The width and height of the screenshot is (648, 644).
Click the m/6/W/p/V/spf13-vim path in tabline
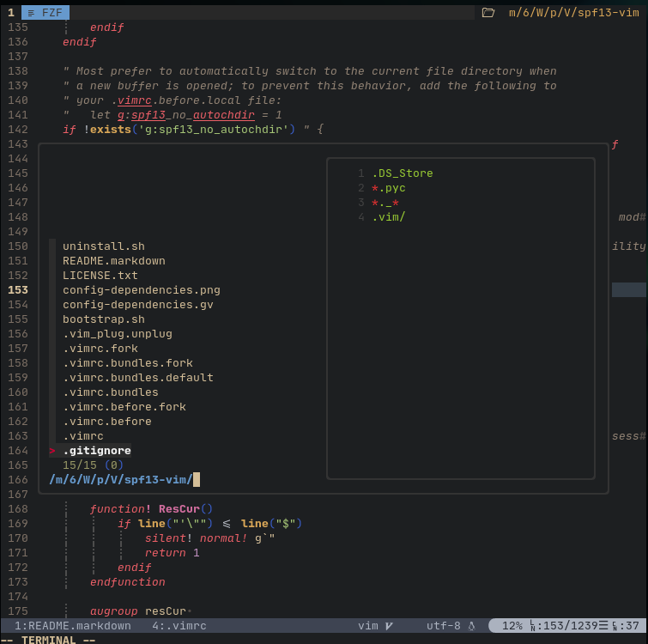tap(574, 13)
